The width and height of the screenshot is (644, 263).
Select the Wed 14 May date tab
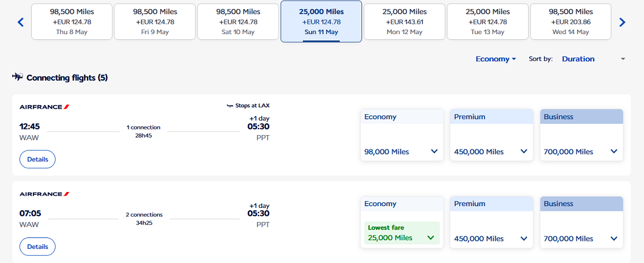pos(571,22)
